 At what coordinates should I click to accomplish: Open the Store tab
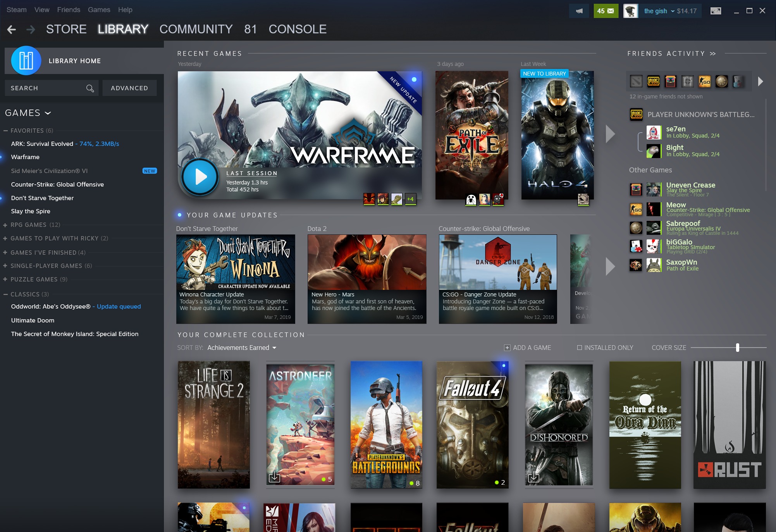[x=66, y=29]
